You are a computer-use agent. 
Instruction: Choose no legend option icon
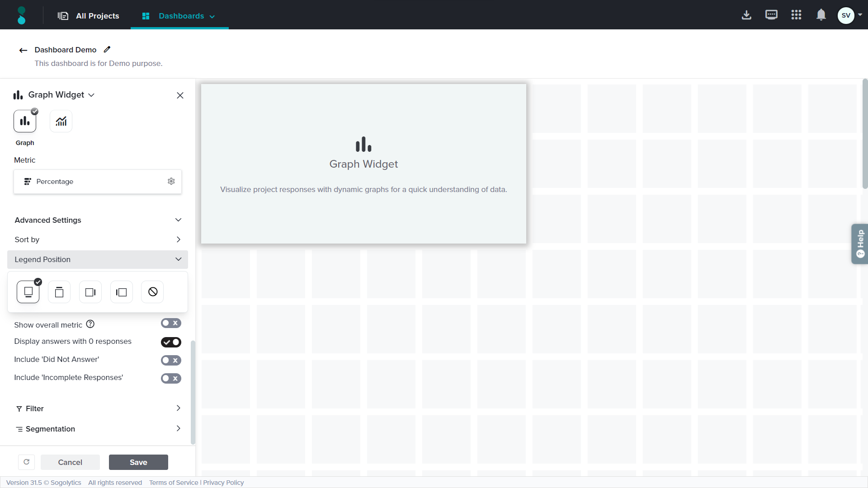pos(153,292)
